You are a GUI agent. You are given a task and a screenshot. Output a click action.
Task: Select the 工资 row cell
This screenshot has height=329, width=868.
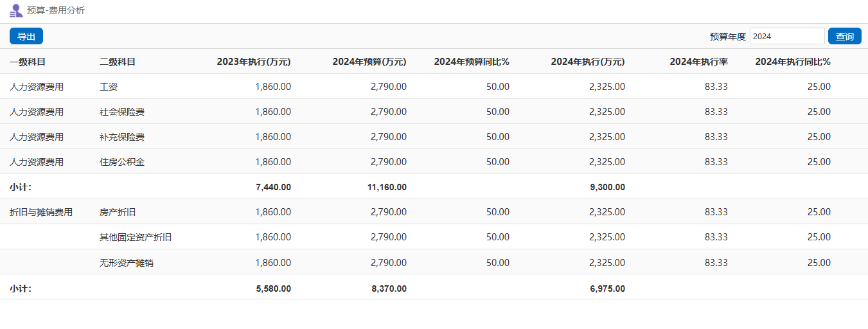(109, 87)
